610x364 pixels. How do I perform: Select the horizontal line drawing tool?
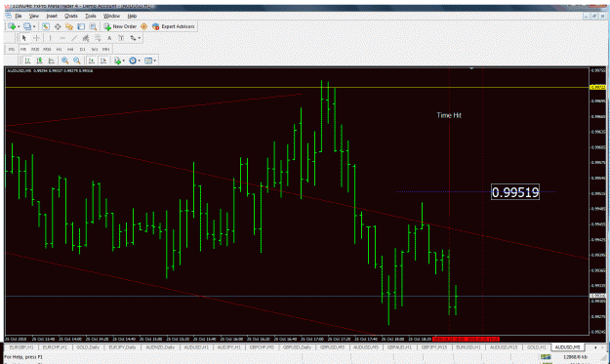pos(62,38)
